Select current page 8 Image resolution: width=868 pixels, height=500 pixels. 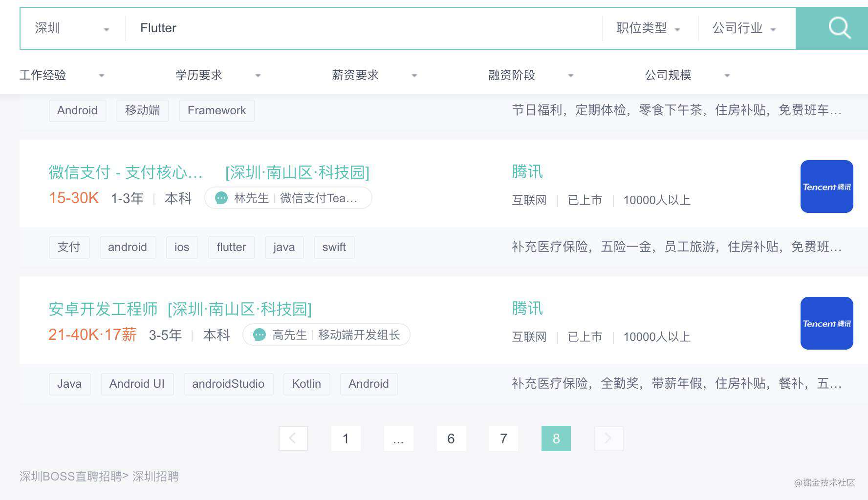pos(556,438)
